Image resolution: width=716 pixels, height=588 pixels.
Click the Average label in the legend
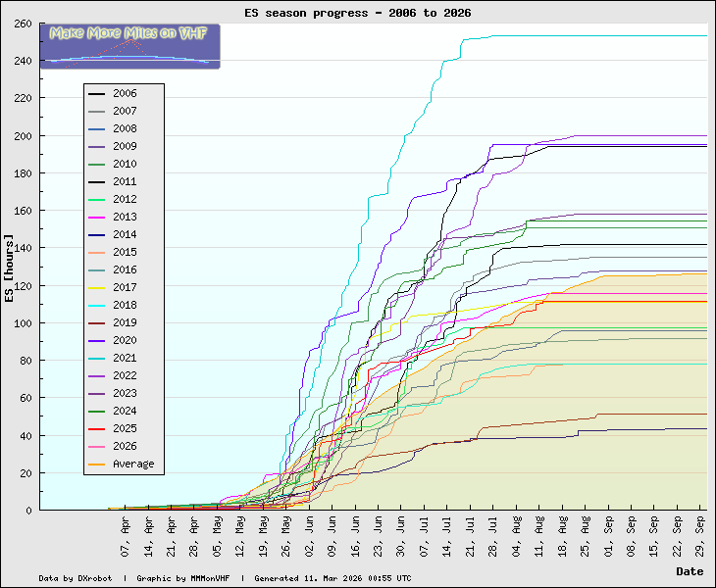coord(133,465)
